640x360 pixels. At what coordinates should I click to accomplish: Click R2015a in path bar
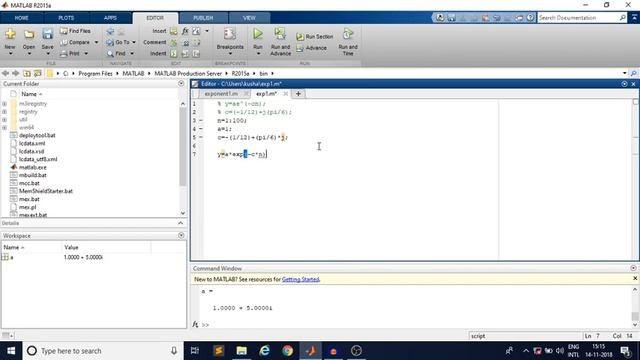(240, 73)
